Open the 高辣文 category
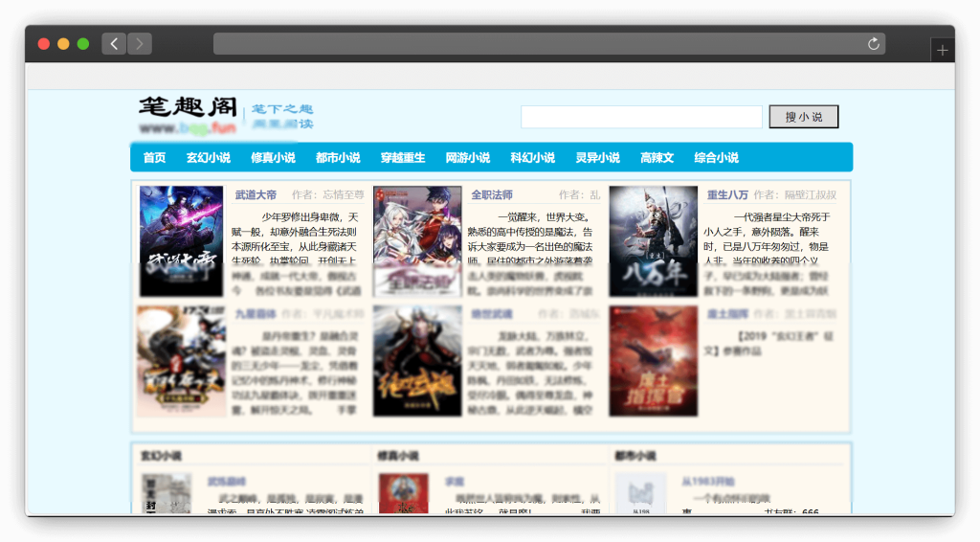 click(657, 158)
